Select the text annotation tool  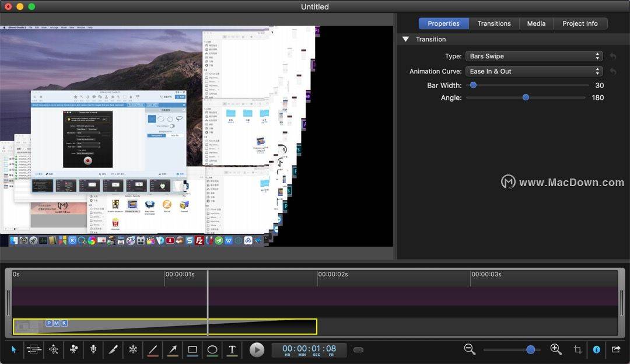point(232,349)
